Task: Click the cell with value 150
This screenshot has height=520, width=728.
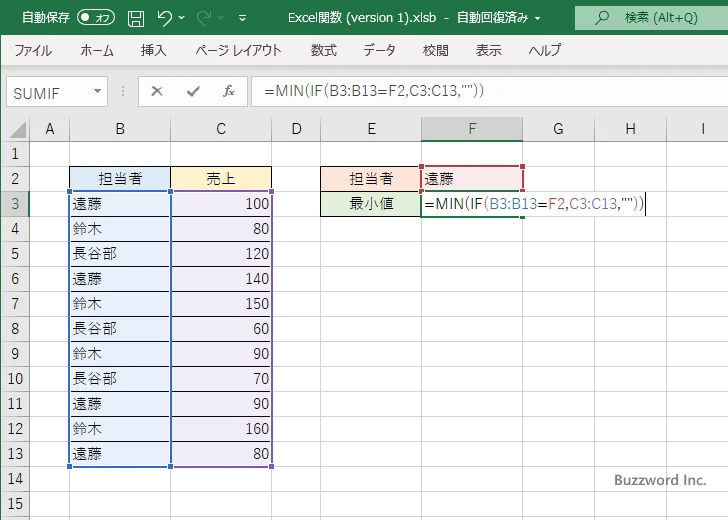Action: click(221, 304)
